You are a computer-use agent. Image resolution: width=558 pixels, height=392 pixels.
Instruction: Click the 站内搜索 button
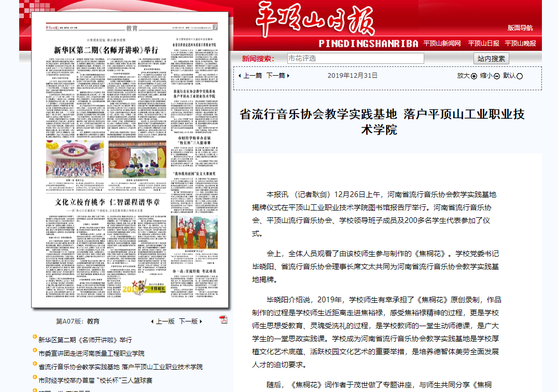491,59
